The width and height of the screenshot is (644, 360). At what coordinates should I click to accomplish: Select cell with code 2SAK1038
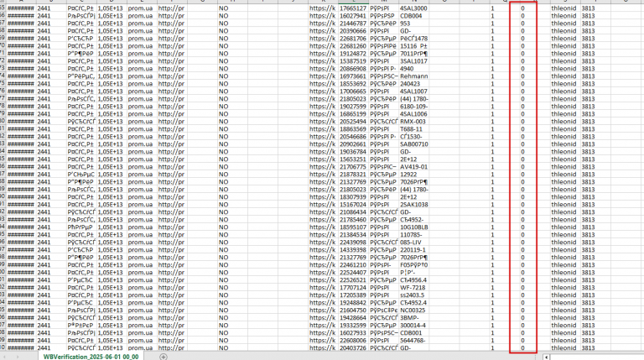point(413,204)
